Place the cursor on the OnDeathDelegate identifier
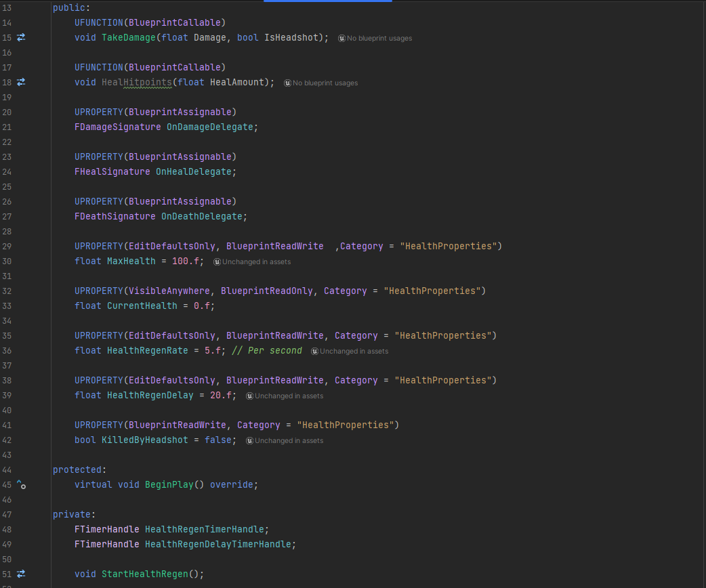 point(201,216)
